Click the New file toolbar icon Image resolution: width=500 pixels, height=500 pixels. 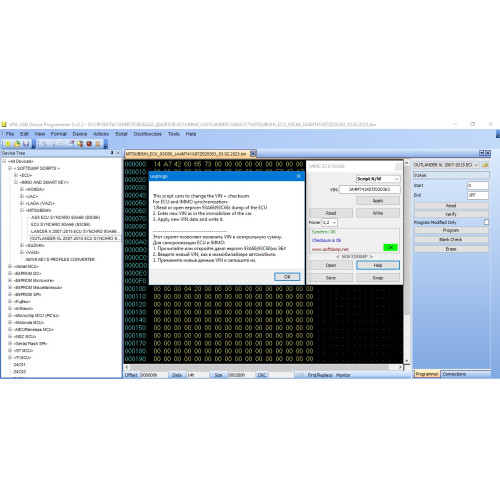pos(8,144)
